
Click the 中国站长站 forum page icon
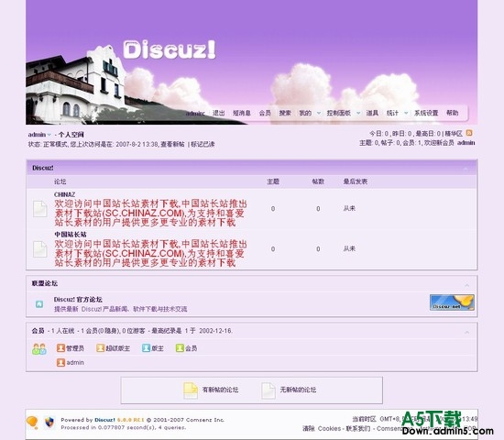tap(39, 249)
